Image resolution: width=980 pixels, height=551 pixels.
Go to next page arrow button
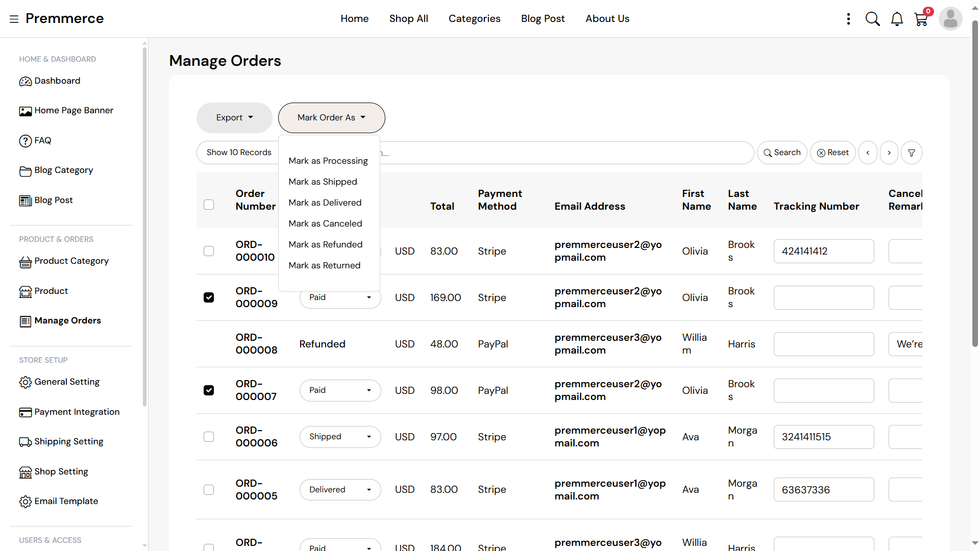coord(889,153)
